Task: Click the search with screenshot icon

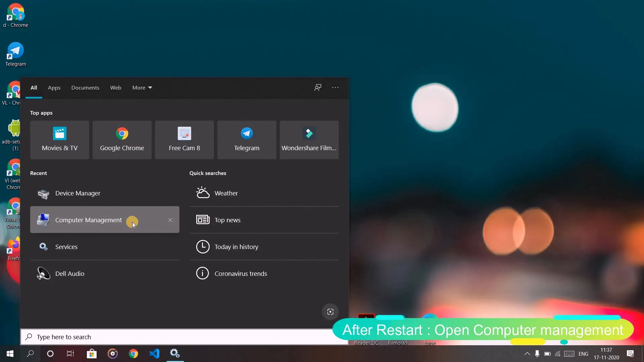Action: (330, 312)
